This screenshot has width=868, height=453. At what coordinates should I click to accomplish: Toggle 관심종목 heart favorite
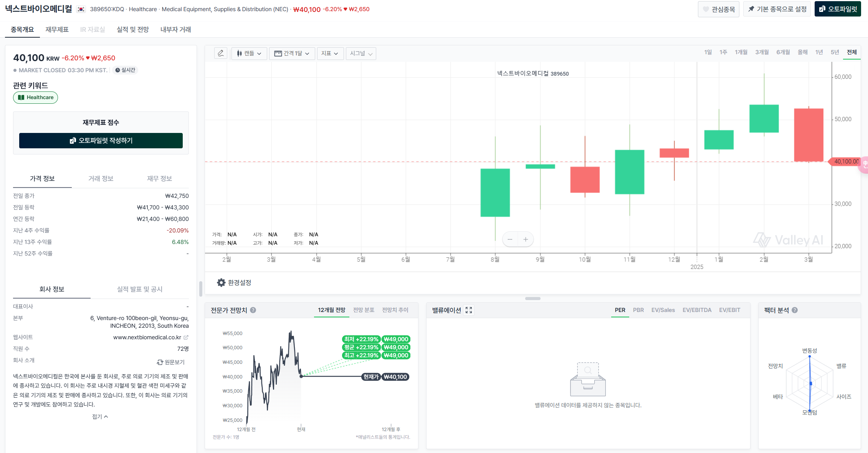[x=718, y=9]
